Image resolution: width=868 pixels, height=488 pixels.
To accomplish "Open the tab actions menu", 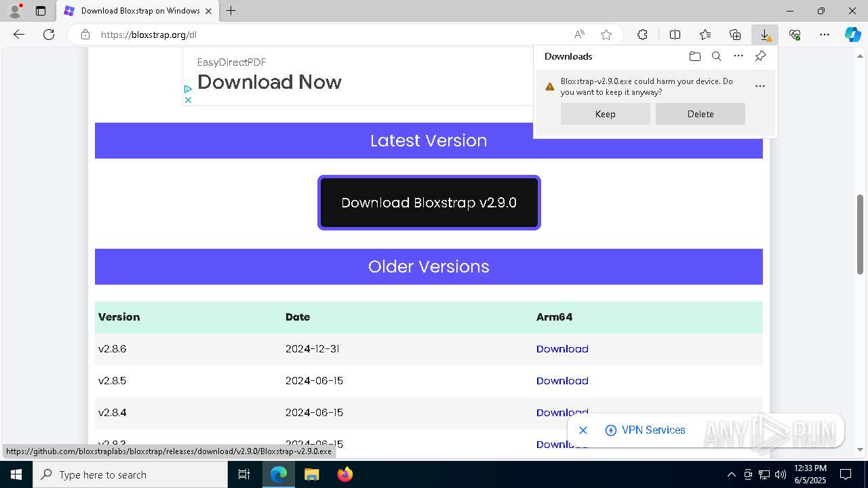I will 41,11.
